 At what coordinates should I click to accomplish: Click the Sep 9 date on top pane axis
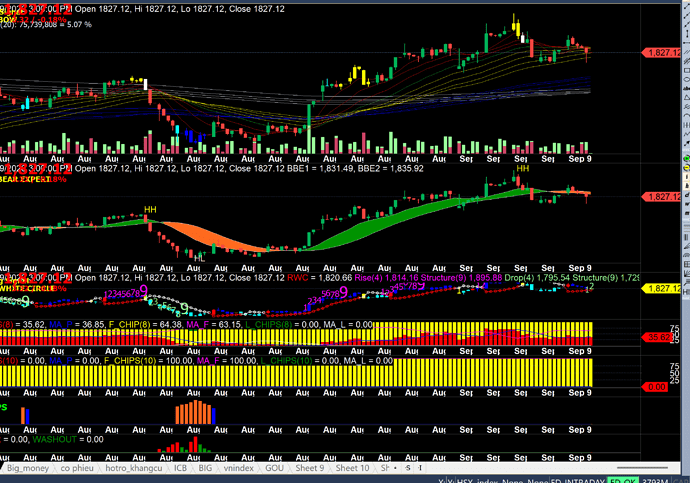(580, 158)
